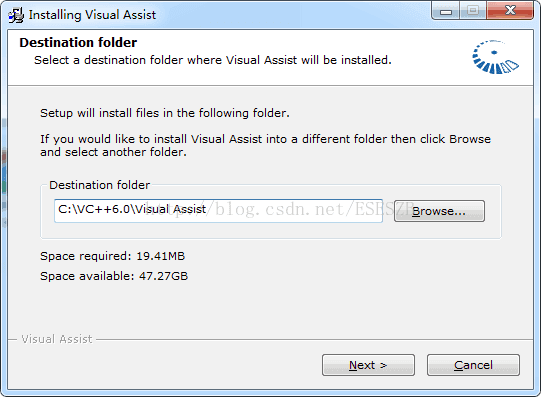This screenshot has height=397, width=541.
Task: Click the installer icon in the title bar
Action: 16,15
